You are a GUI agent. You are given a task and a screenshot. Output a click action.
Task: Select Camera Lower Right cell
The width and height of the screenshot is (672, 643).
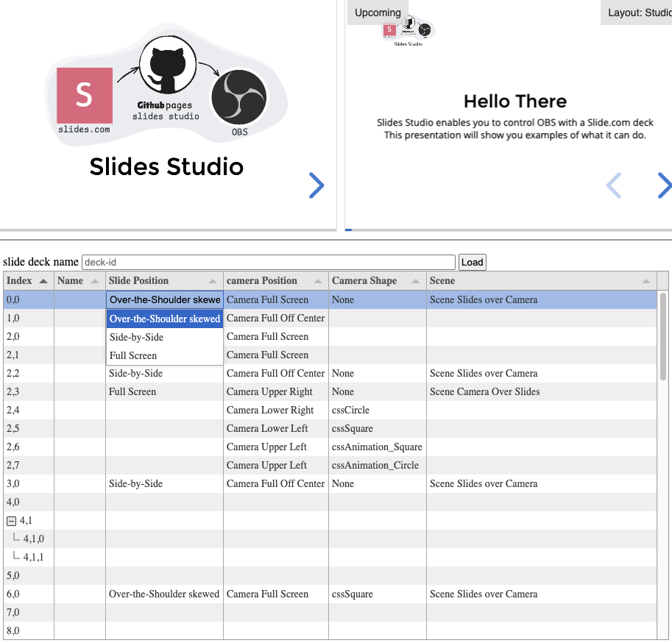[x=275, y=411]
